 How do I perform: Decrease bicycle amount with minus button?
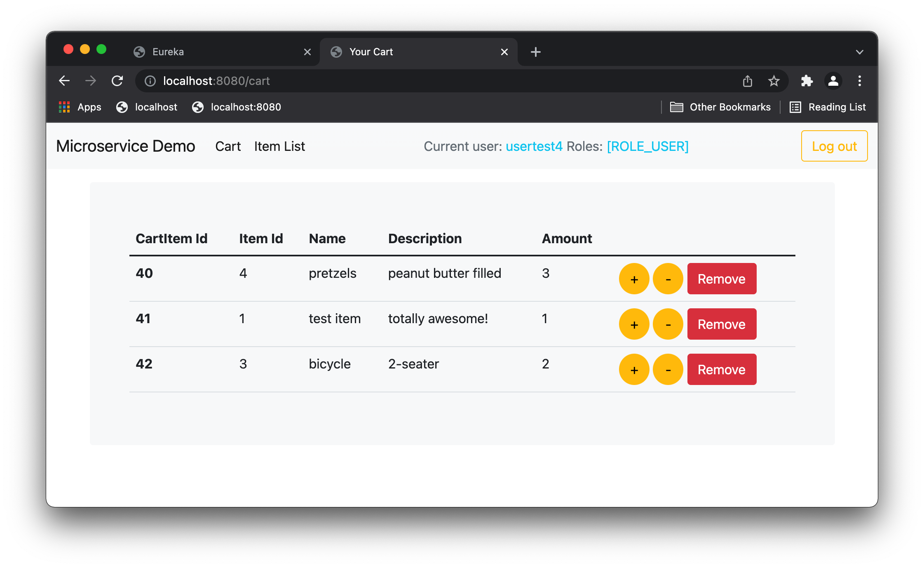click(x=668, y=370)
